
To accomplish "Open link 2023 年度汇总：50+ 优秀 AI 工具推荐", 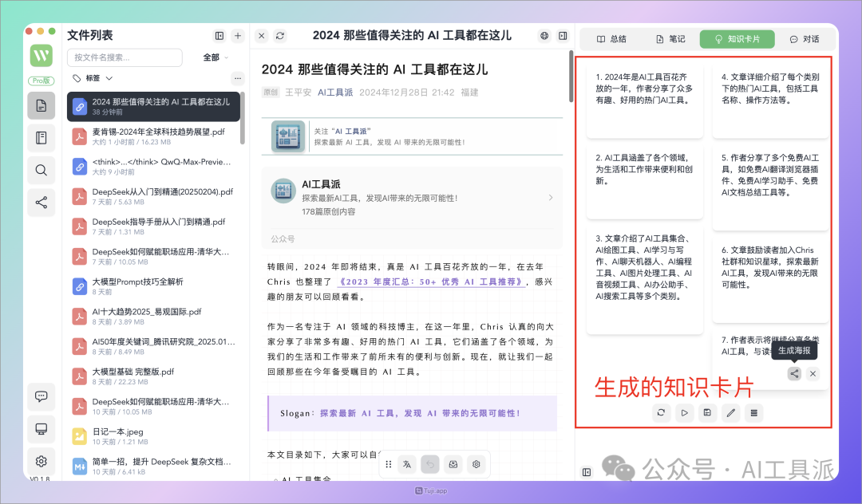I will 430,282.
